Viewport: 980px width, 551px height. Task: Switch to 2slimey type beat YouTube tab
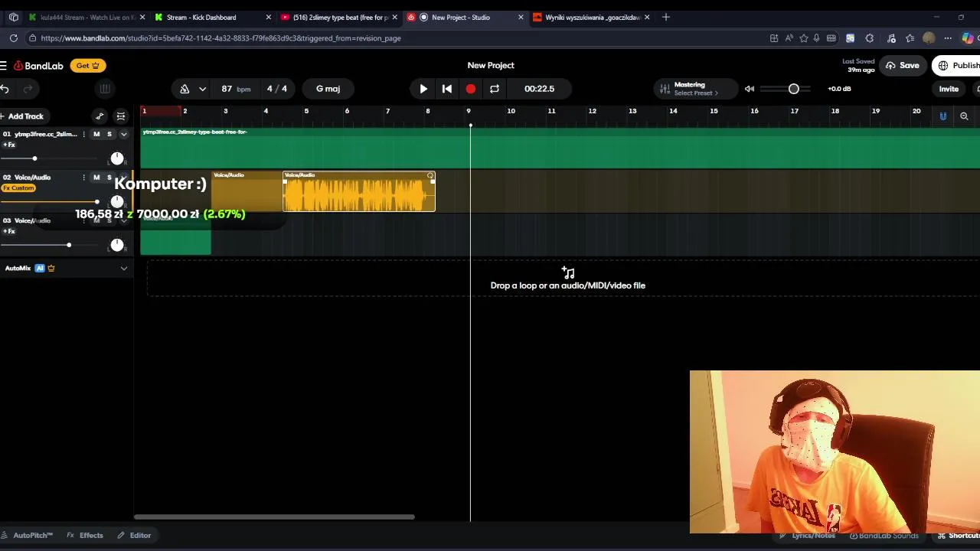339,17
